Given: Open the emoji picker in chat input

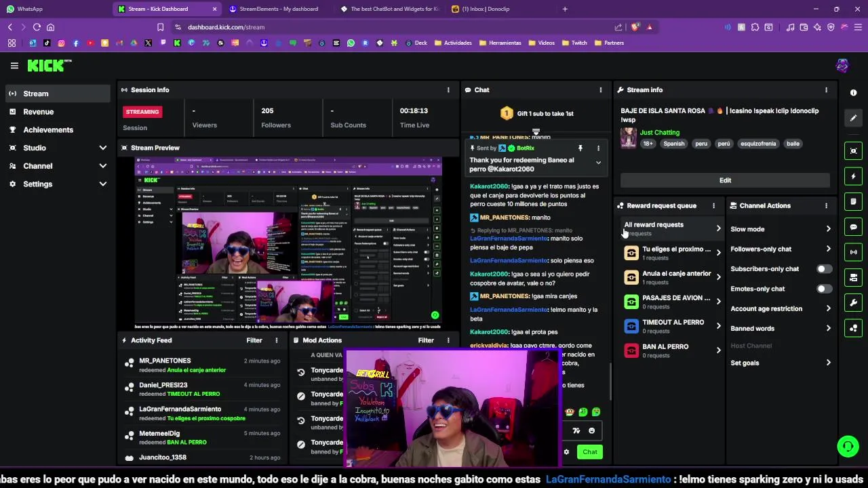Looking at the screenshot, I should [x=591, y=430].
